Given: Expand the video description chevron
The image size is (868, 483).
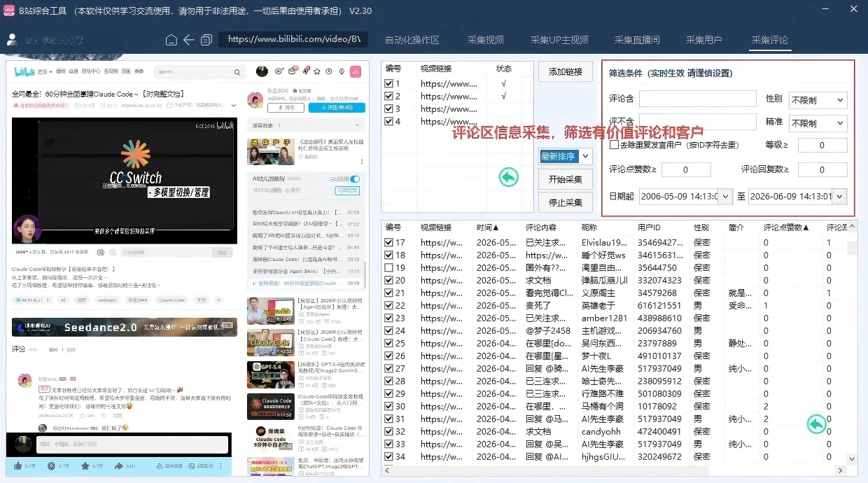Looking at the screenshot, I should 233,105.
